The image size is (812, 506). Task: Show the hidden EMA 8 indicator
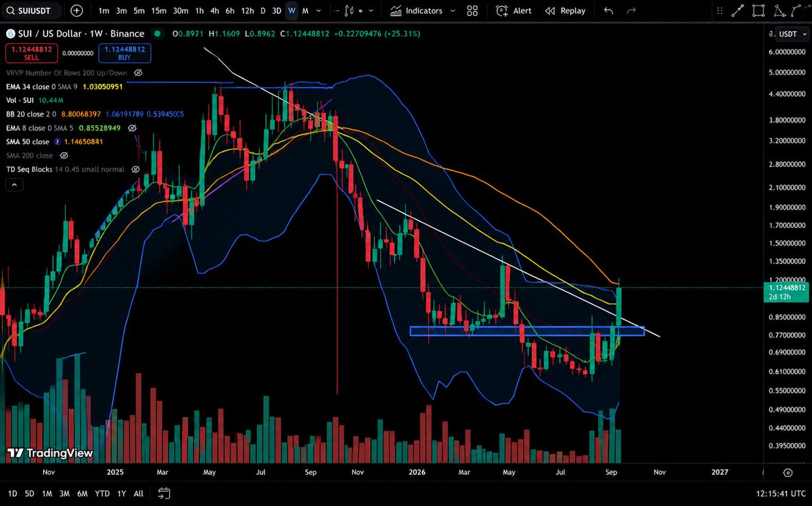tap(133, 127)
